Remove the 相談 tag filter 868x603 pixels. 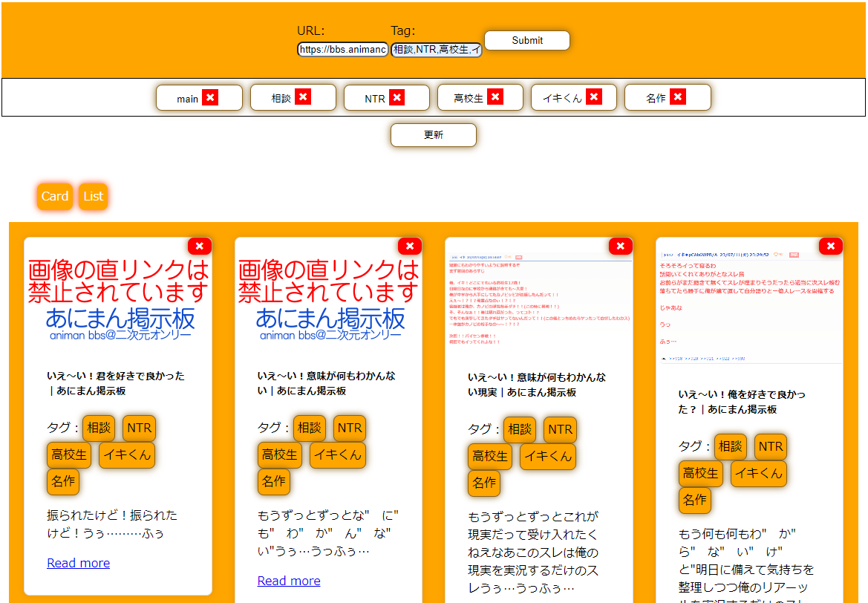point(303,97)
